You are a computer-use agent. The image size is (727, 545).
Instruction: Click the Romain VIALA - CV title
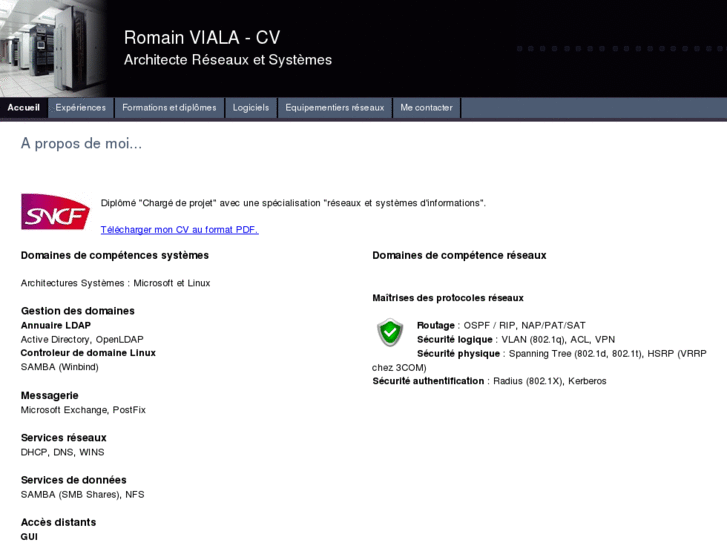click(202, 38)
